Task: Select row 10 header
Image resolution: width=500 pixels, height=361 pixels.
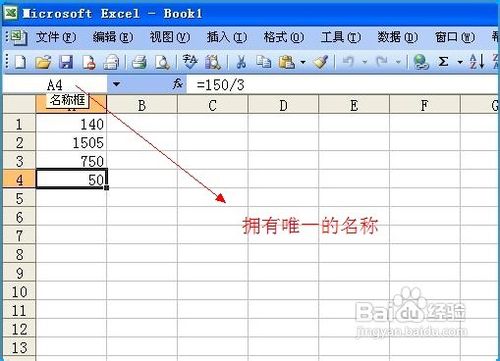Action: point(19,292)
